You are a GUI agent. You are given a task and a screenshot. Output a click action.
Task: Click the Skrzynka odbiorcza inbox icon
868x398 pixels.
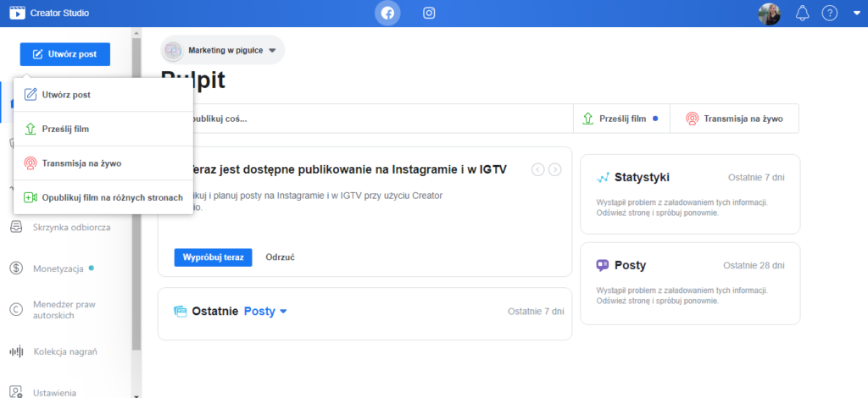click(16, 227)
